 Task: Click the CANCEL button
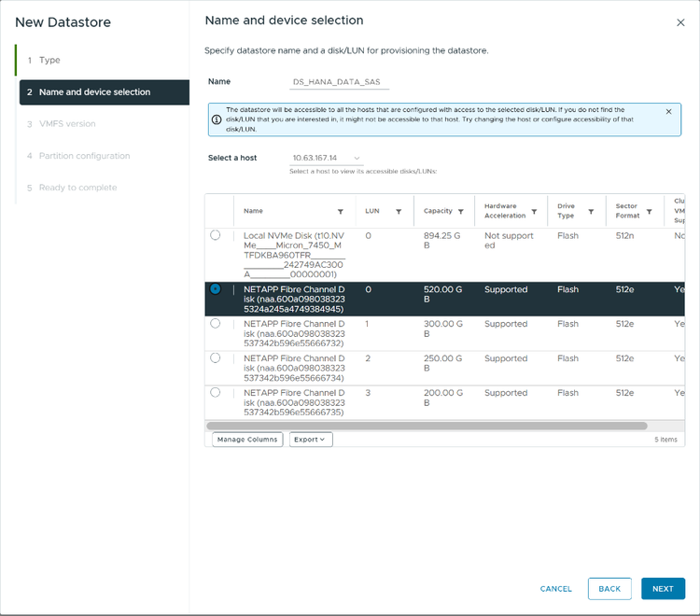(556, 589)
